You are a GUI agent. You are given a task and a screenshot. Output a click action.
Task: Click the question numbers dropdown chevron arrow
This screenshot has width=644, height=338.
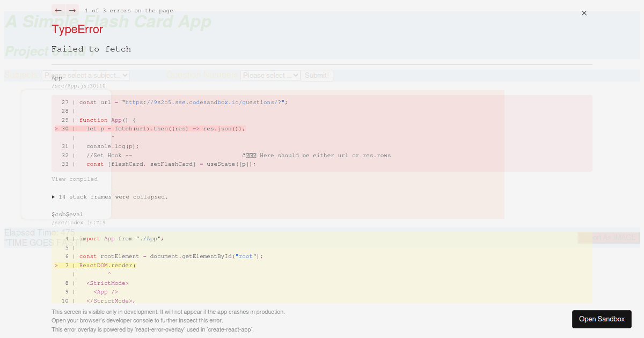tap(296, 75)
